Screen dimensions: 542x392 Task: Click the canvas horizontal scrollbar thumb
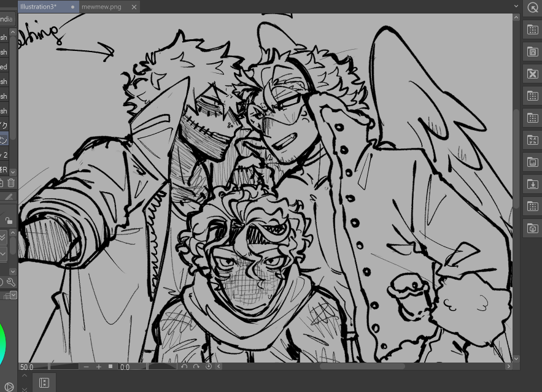[362, 366]
